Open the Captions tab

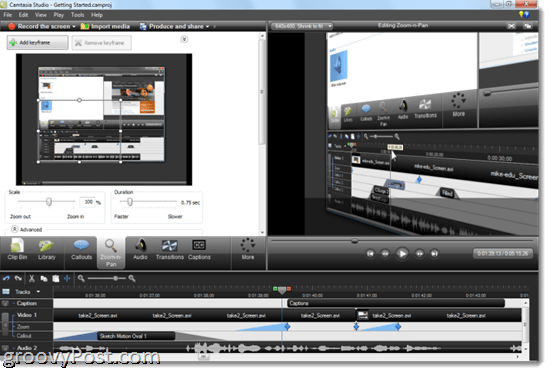(199, 249)
